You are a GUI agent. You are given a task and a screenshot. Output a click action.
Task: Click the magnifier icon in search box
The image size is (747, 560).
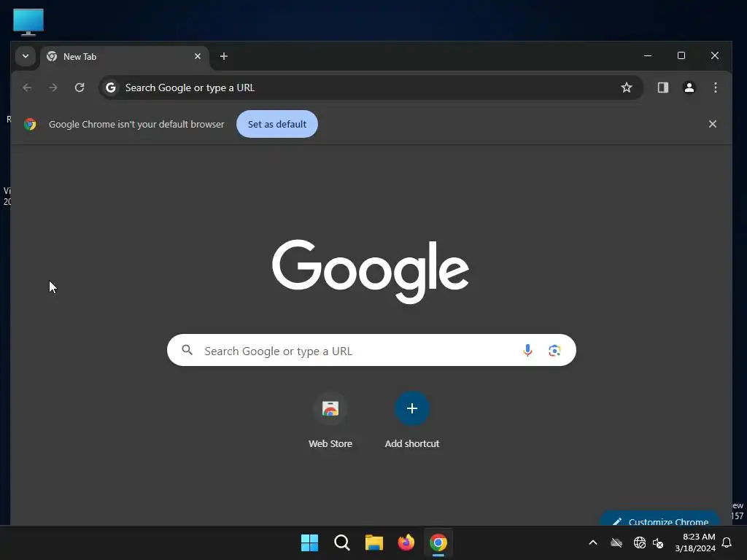[187, 351]
